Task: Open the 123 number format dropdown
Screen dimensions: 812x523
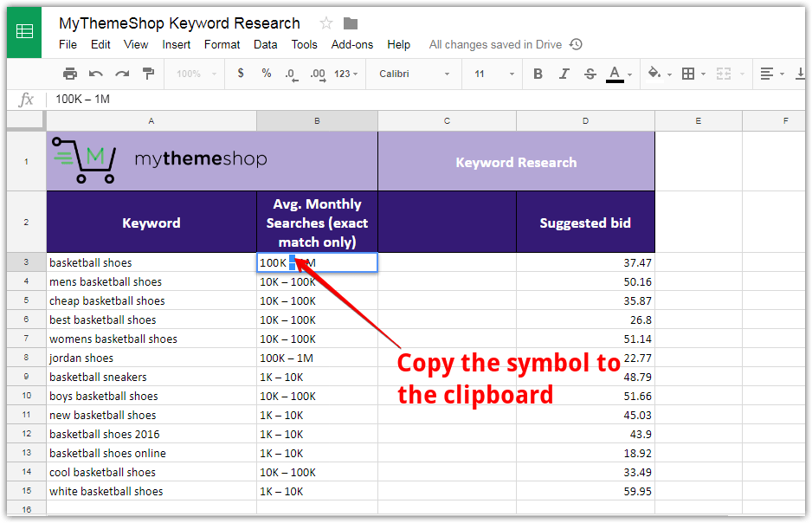Action: 346,74
